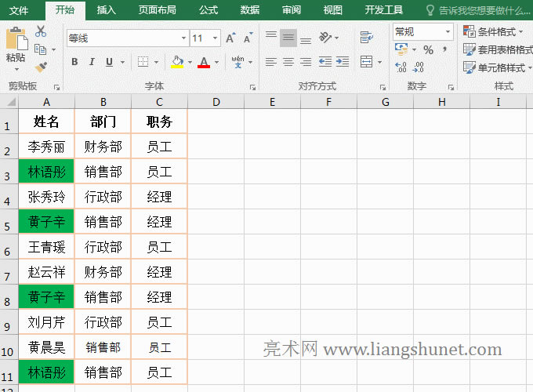Viewport: 533px width, 392px height.
Task: Click the Wrap Text icon
Action: [x=366, y=38]
